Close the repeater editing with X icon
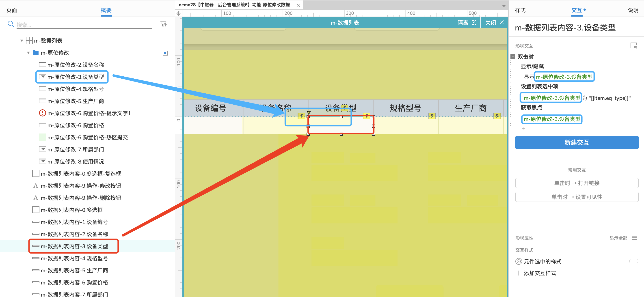 [502, 22]
